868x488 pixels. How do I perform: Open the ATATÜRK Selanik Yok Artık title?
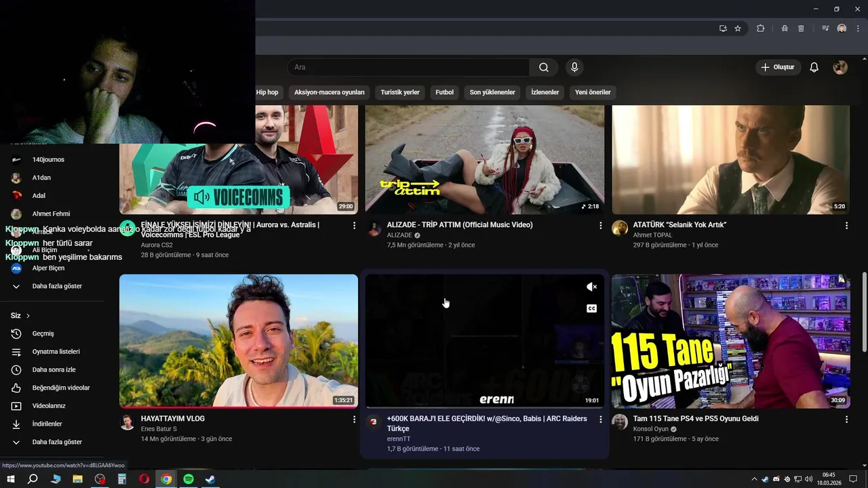(679, 225)
